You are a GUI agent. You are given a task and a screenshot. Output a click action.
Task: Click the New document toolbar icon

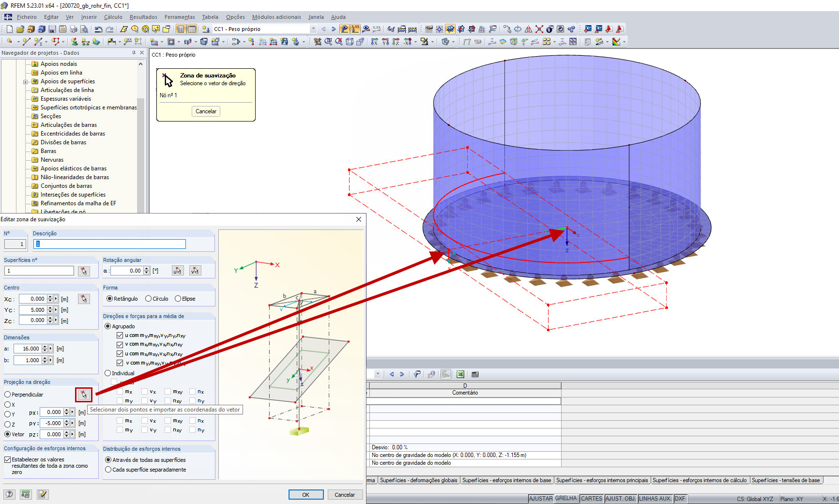click(10, 29)
